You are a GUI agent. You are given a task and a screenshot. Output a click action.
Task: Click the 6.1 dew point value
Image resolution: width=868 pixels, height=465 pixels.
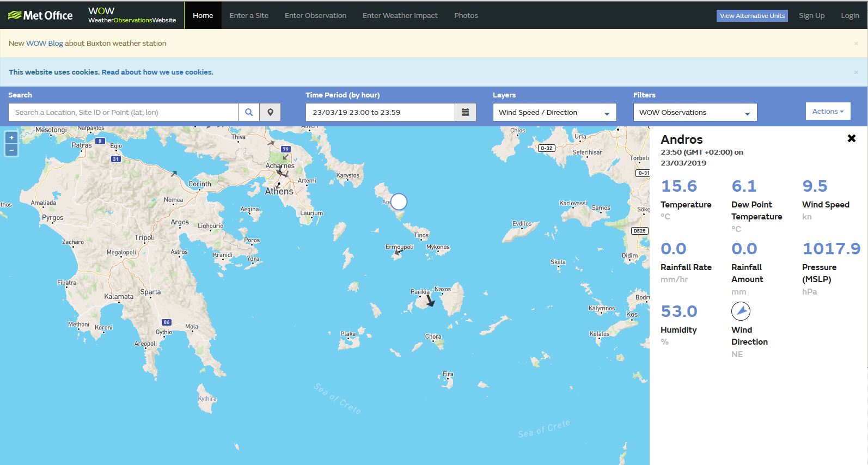744,186
